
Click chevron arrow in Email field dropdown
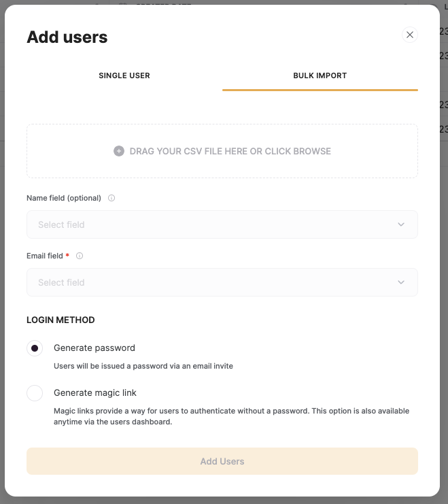401,282
